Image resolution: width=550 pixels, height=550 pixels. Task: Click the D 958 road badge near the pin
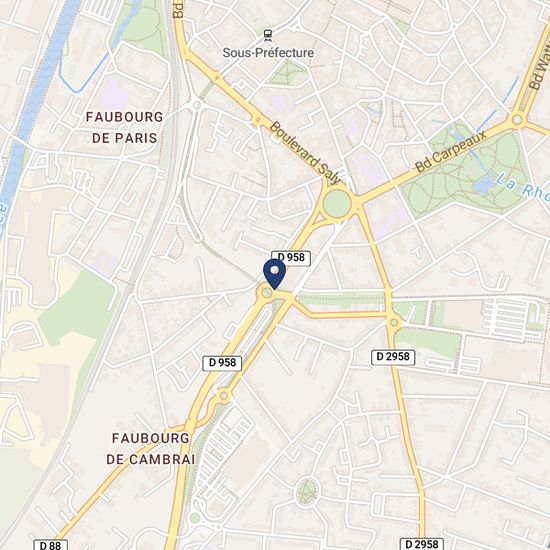(291, 258)
